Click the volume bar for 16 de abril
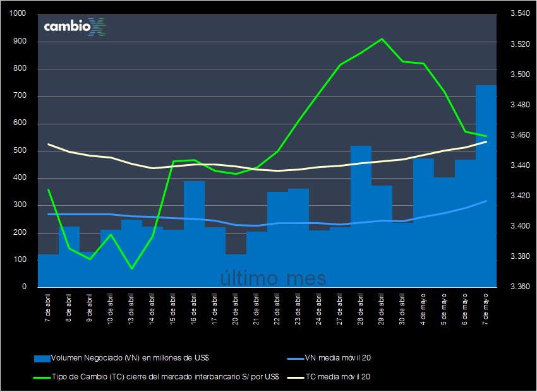 coord(194,234)
